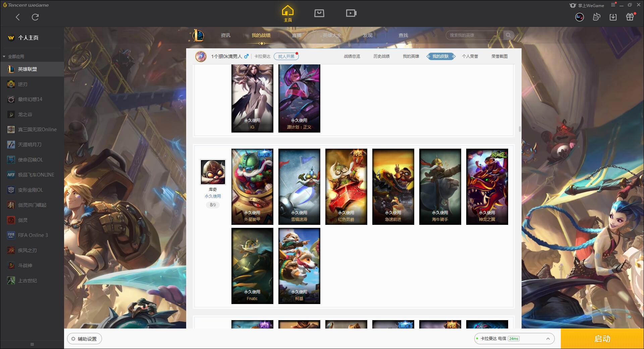Click the player profile avatar

coord(201,56)
